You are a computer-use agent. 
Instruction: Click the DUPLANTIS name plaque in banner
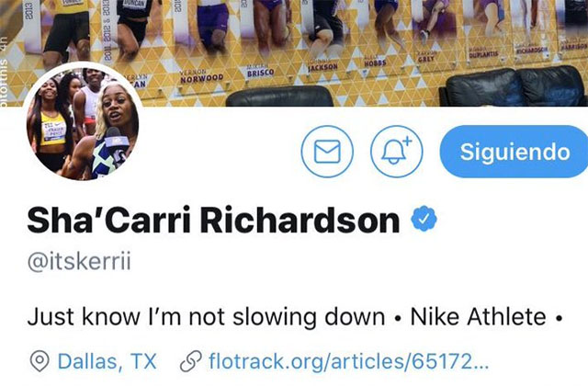coord(483,54)
